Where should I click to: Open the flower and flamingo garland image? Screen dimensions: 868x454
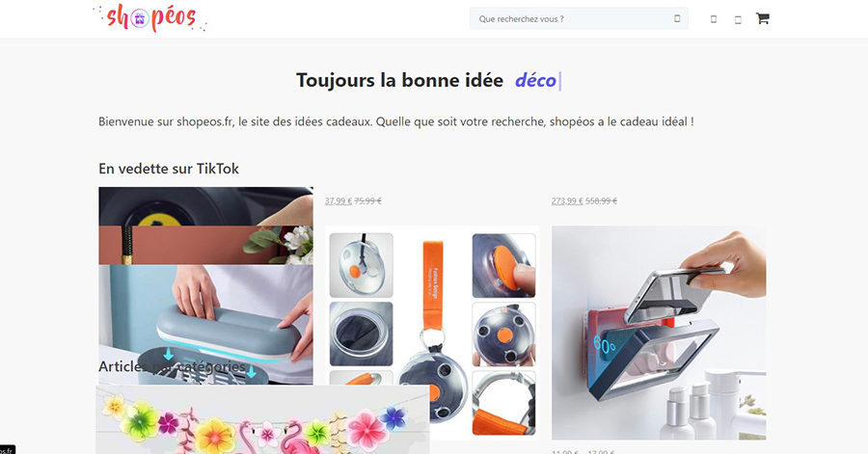click(262, 419)
